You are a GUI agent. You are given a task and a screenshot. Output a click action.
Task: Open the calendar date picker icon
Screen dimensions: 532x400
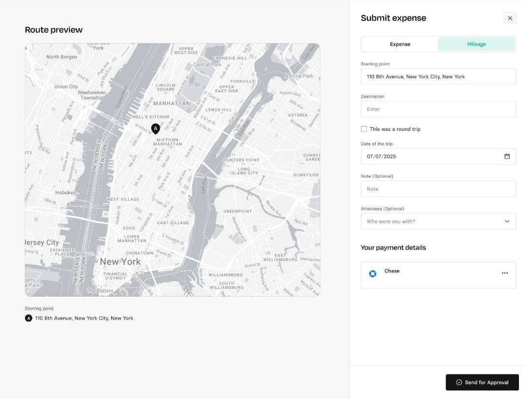(x=507, y=157)
